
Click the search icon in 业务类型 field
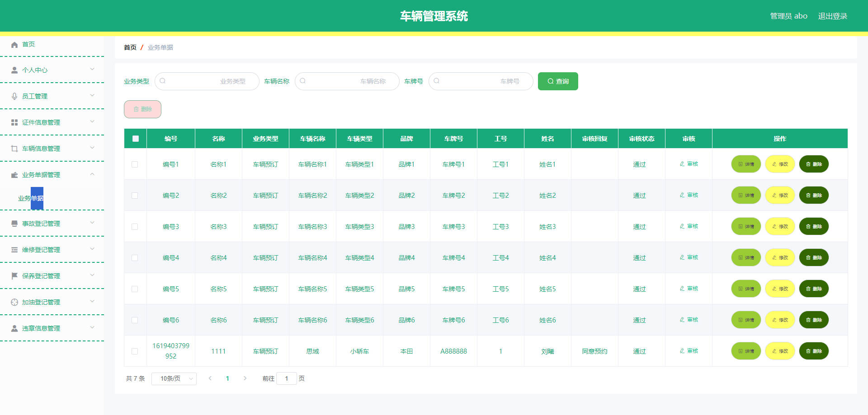pyautogui.click(x=163, y=81)
